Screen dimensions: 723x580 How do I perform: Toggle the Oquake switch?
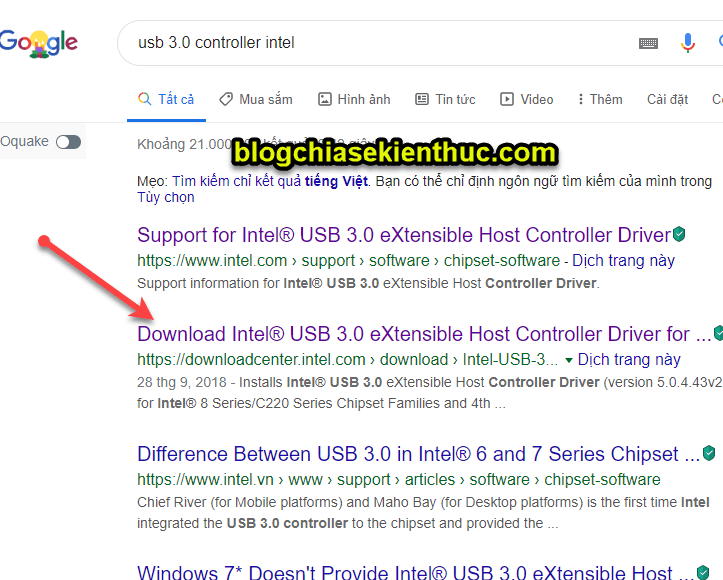coord(68,142)
